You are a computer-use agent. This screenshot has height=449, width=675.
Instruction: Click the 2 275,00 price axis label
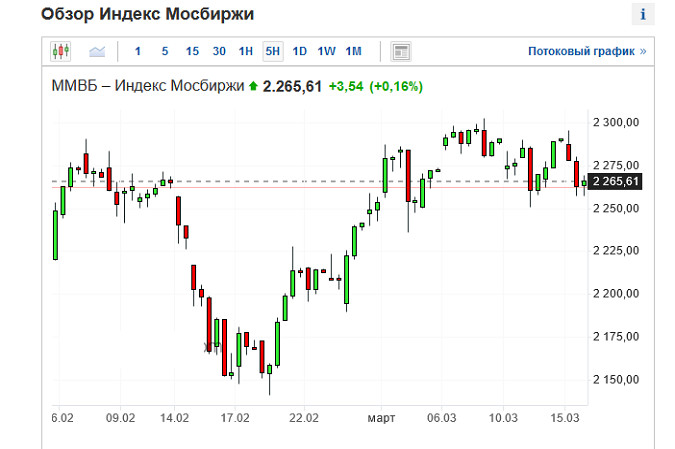click(x=616, y=165)
